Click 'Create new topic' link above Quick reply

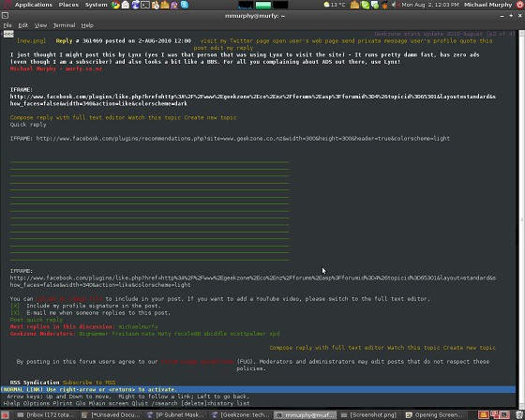210,117
